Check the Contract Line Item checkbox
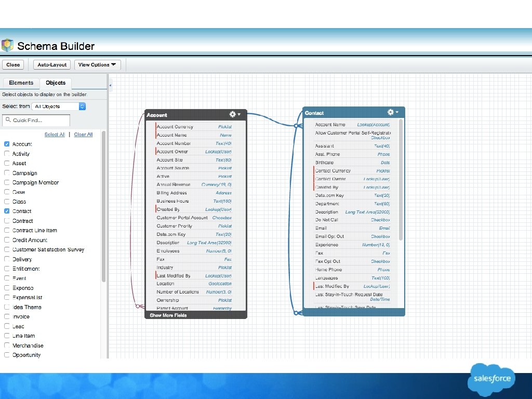The height and width of the screenshot is (399, 532). click(x=7, y=230)
